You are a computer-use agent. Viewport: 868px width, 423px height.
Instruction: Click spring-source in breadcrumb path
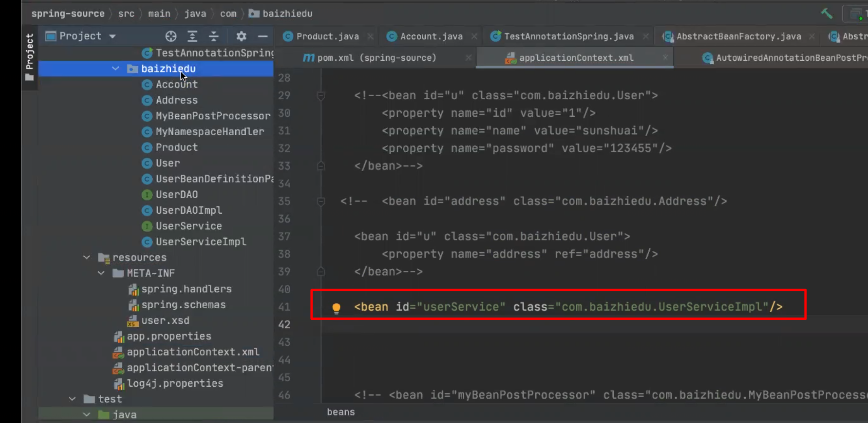(x=68, y=14)
